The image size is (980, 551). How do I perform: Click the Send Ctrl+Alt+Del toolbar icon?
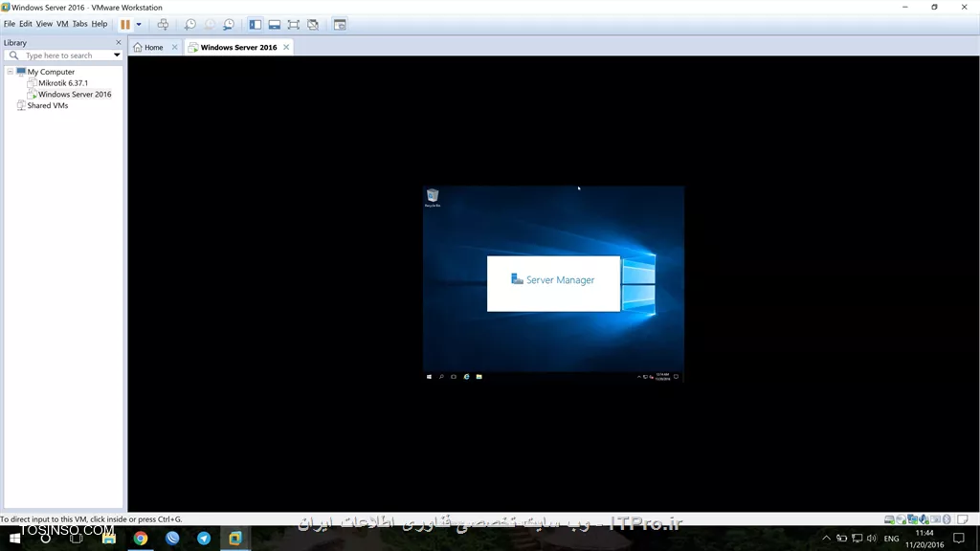[x=163, y=24]
